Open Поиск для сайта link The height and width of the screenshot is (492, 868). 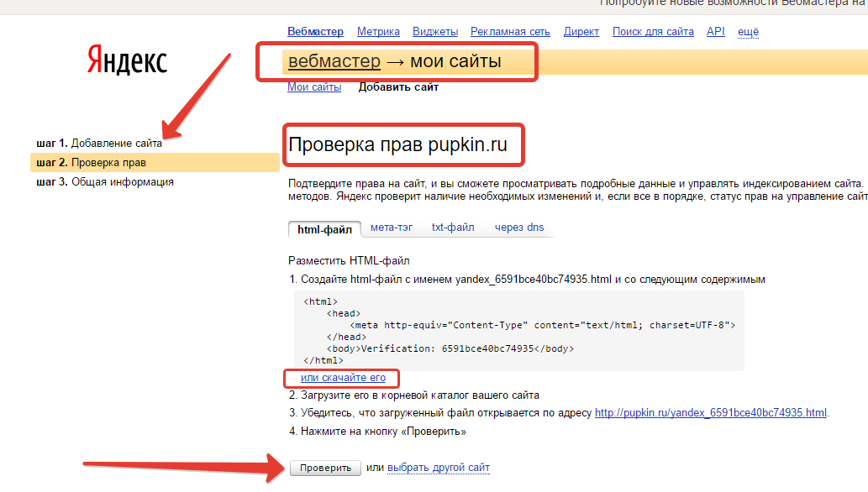click(653, 32)
